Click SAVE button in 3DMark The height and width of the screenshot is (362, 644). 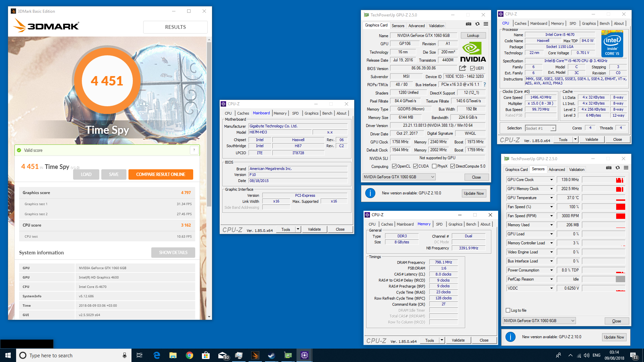pyautogui.click(x=114, y=174)
